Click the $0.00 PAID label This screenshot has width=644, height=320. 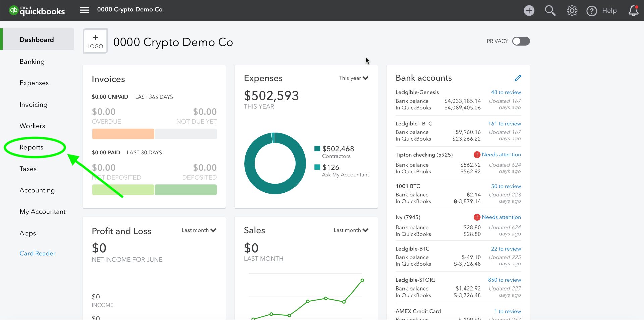click(x=106, y=153)
